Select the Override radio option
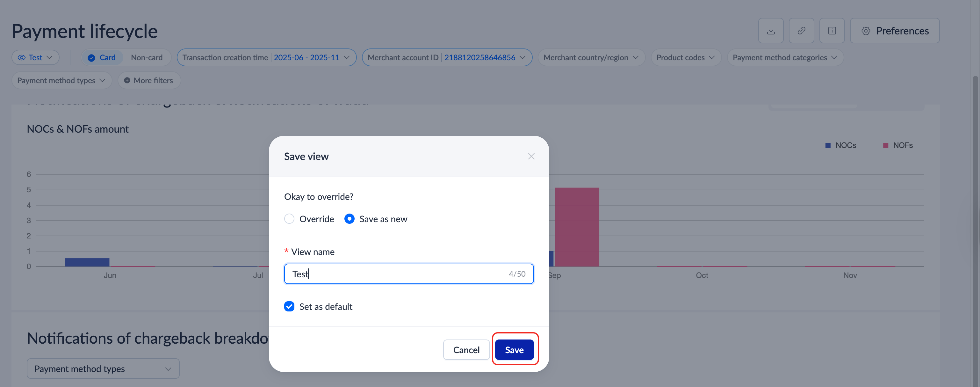 289,219
